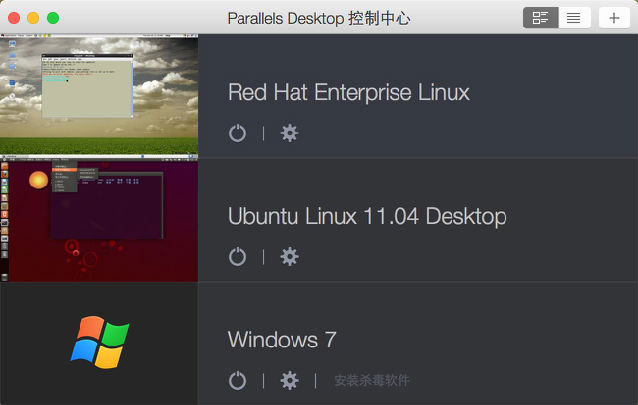Start Windows 7 with its power icon
The width and height of the screenshot is (638, 405).
[237, 381]
